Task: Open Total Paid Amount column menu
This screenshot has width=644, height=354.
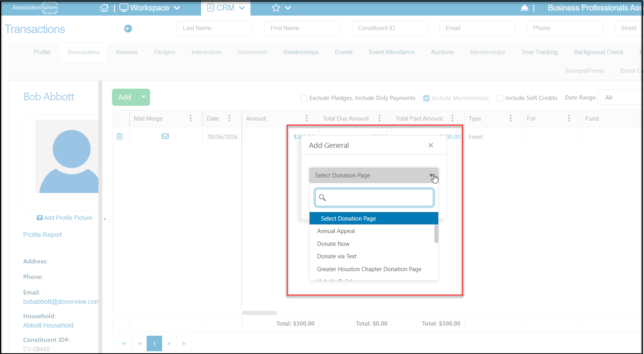Action: pos(452,118)
